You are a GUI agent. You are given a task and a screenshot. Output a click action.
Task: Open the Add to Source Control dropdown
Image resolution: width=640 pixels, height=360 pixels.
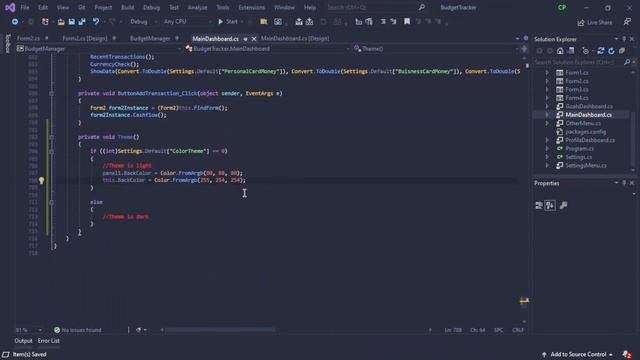click(578, 354)
